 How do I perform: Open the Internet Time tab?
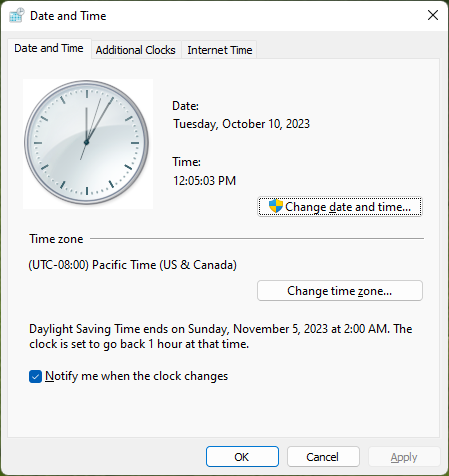[x=220, y=50]
